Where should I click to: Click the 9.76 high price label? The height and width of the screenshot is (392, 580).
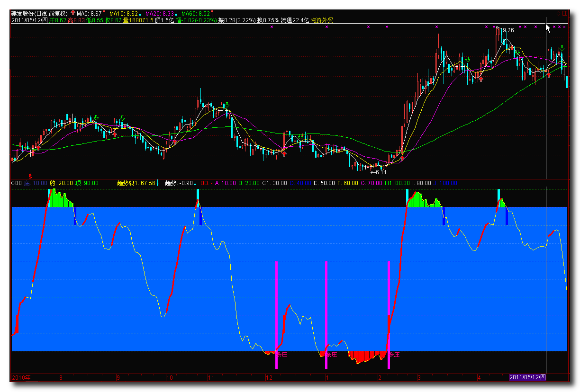tap(508, 30)
